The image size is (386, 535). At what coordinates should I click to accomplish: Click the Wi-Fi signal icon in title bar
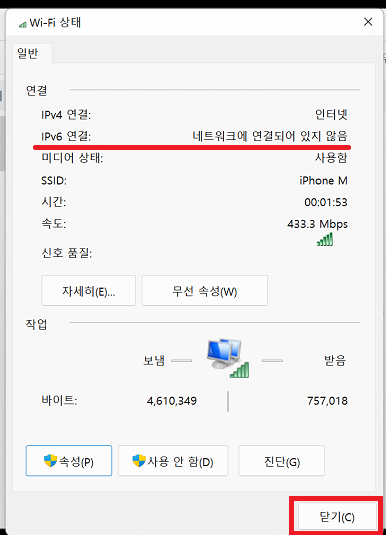coord(23,24)
